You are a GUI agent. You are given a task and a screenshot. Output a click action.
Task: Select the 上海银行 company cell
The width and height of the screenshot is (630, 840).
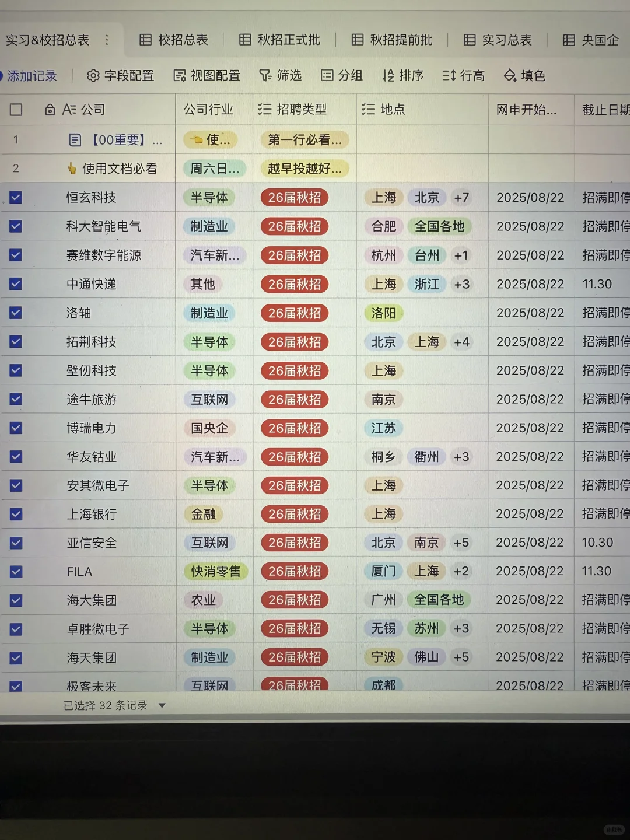92,514
